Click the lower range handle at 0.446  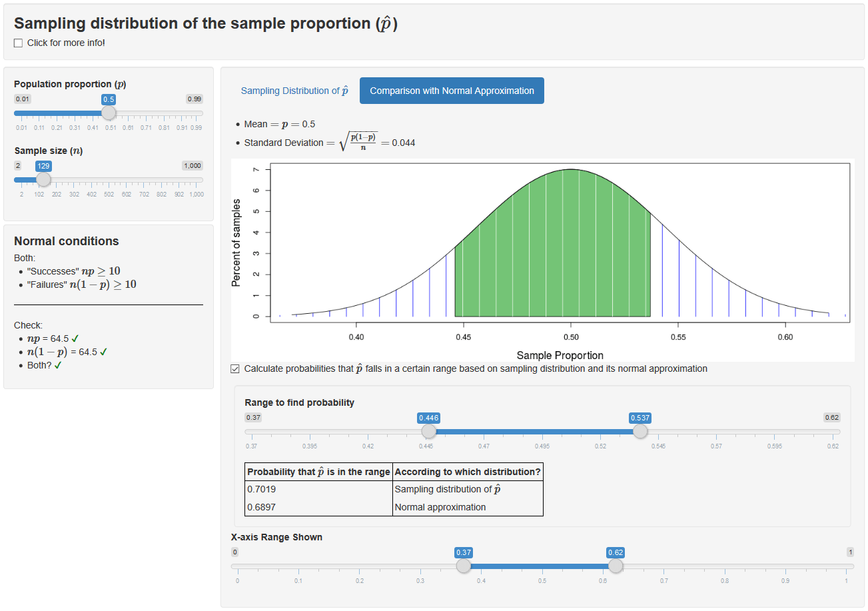429,431
